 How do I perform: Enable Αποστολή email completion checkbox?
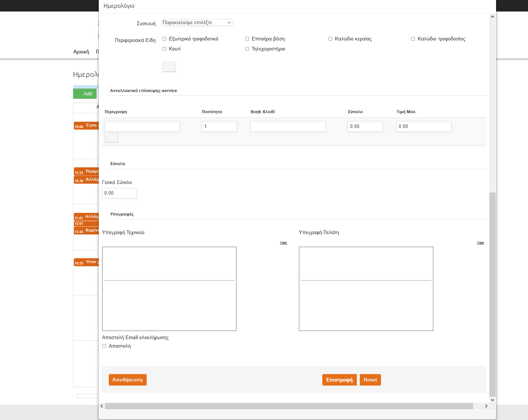point(104,346)
